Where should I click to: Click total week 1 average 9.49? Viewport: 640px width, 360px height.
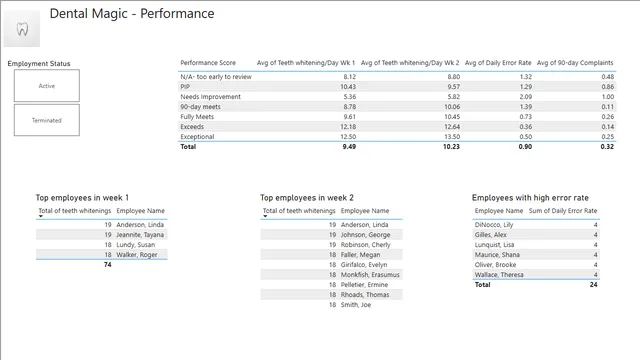click(349, 147)
